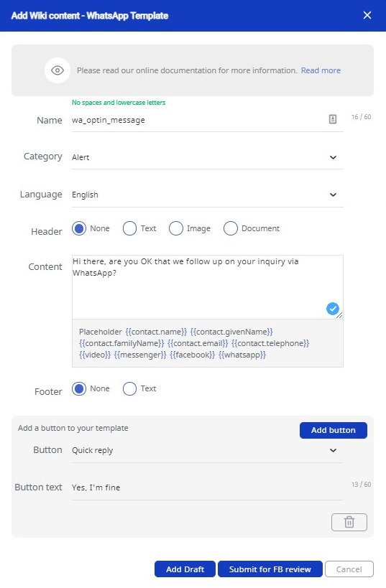The height and width of the screenshot is (588, 386).
Task: Click the contact card icon in Name field
Action: (x=333, y=119)
